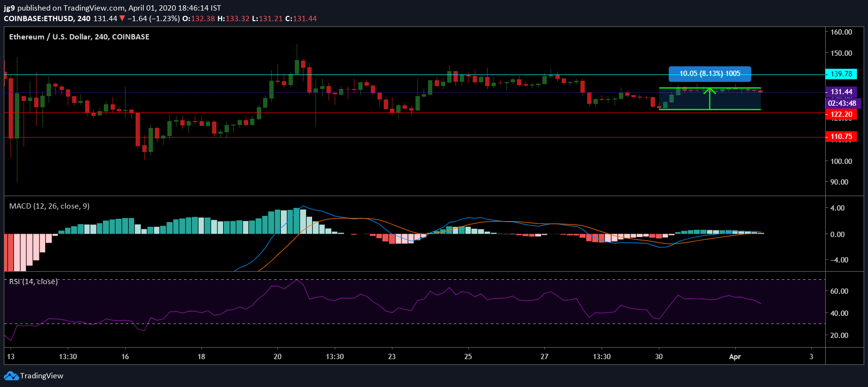Screen dimensions: 868x387
Task: Click the jg9 publisher name in header
Action: pyautogui.click(x=9, y=8)
